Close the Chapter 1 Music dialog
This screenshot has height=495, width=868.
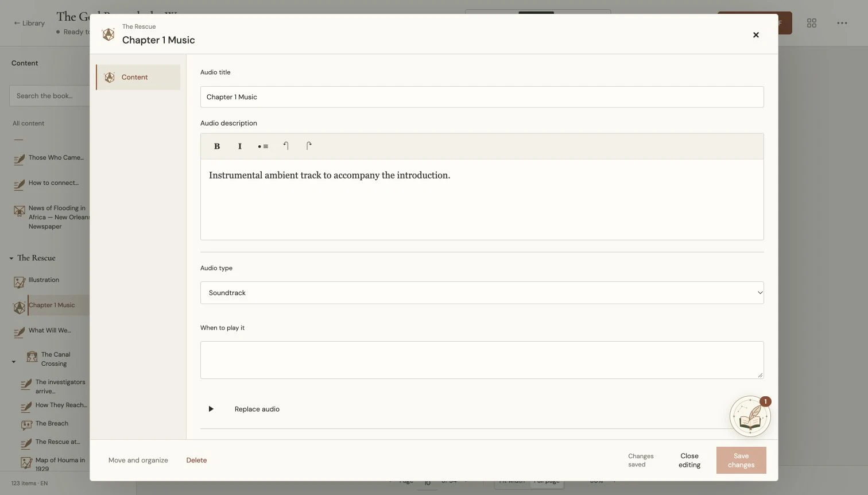point(756,35)
